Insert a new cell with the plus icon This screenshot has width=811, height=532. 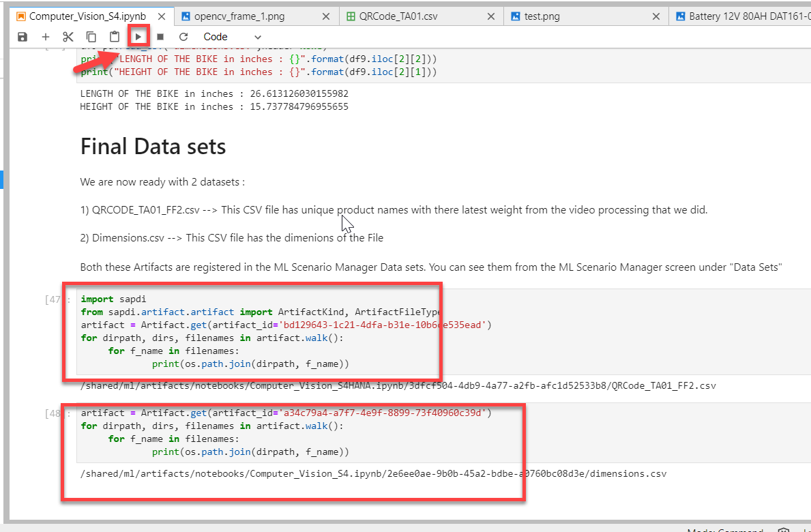click(46, 37)
